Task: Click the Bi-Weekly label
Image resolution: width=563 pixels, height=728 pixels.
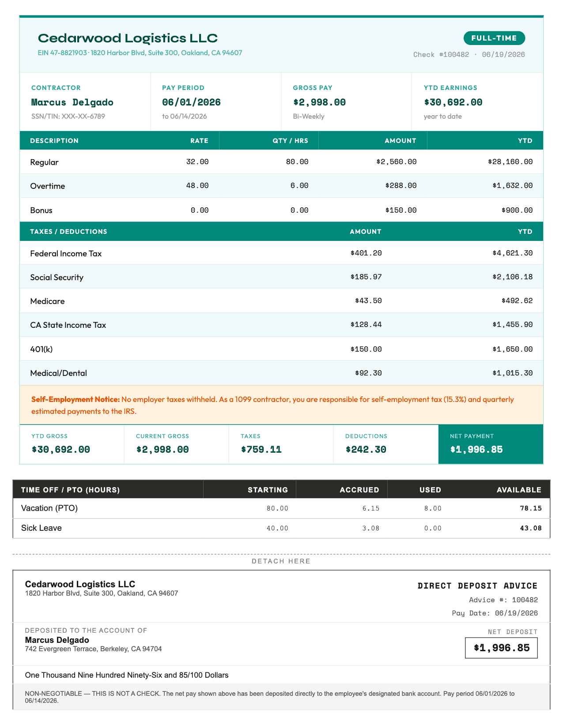Action: pos(309,116)
